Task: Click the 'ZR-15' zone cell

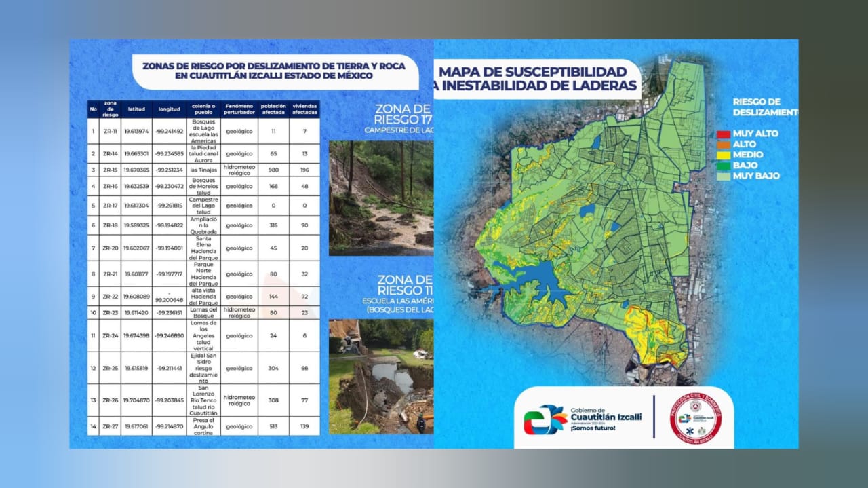Action: 111,170
